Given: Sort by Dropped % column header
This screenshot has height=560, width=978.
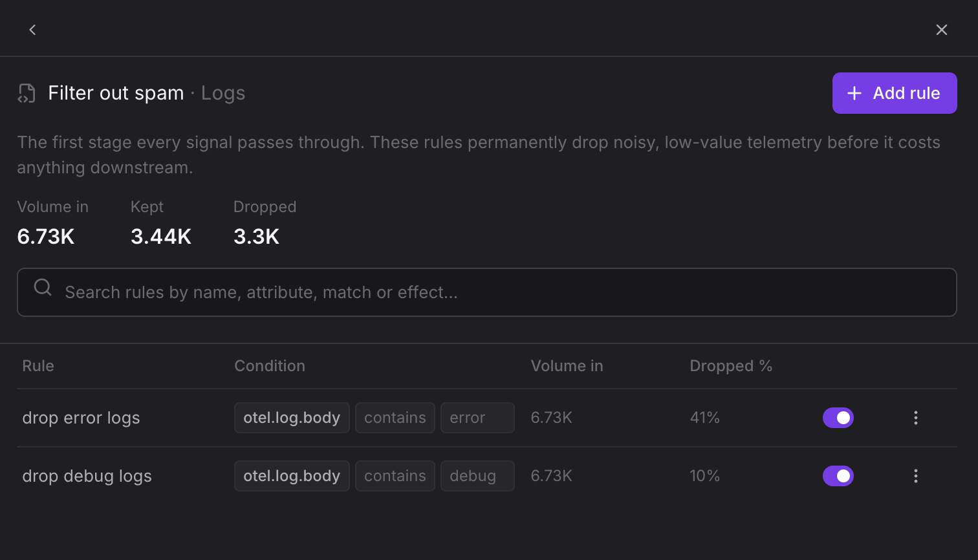Looking at the screenshot, I should 731,366.
